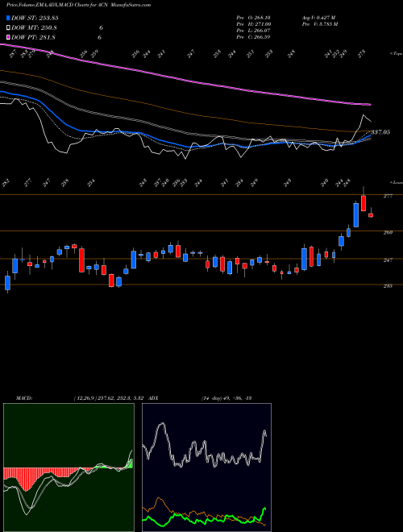Click the 337.05 EMA price label
Viewport: 403px width, 532px height.
coord(380,132)
